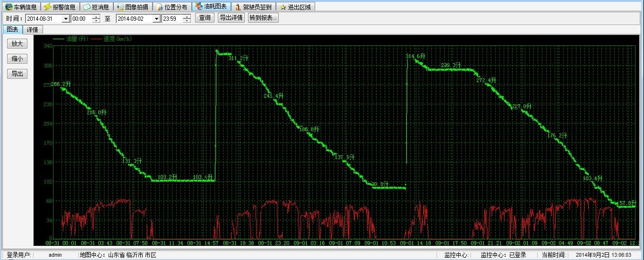Click the 导出详情 export details button

pyautogui.click(x=231, y=18)
